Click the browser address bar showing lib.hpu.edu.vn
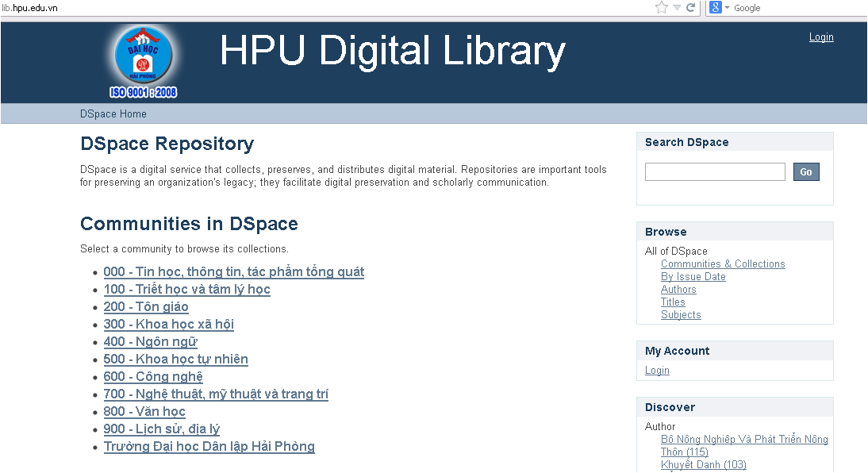This screenshot has height=473, width=868. (317, 7)
